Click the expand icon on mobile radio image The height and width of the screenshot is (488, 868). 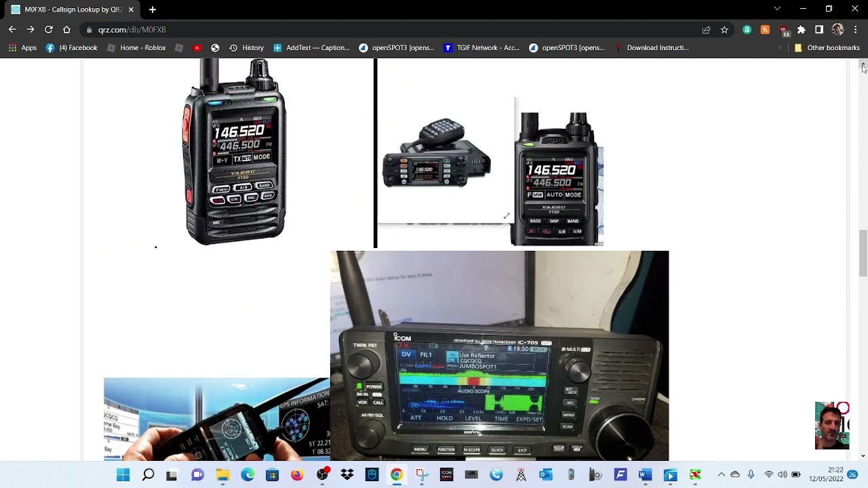506,216
